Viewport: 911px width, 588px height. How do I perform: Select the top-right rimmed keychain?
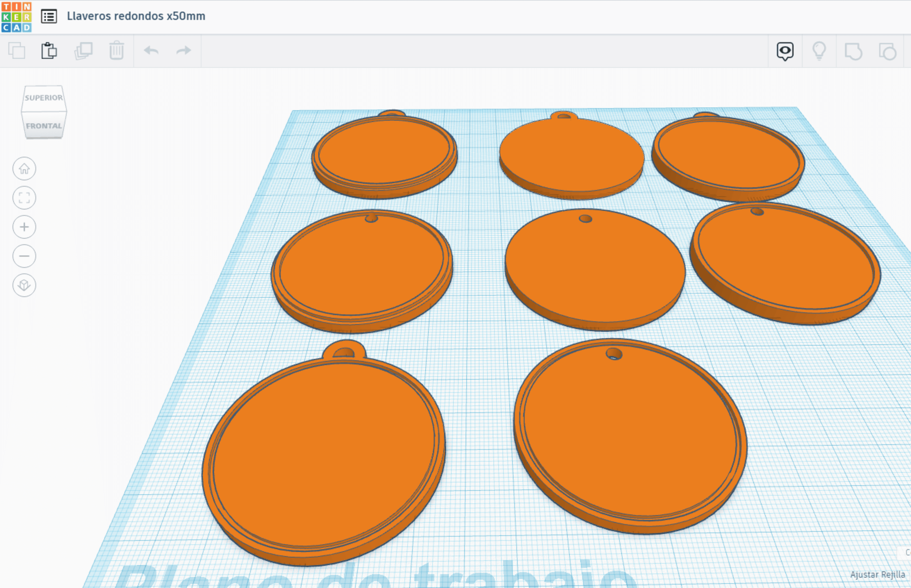728,157
